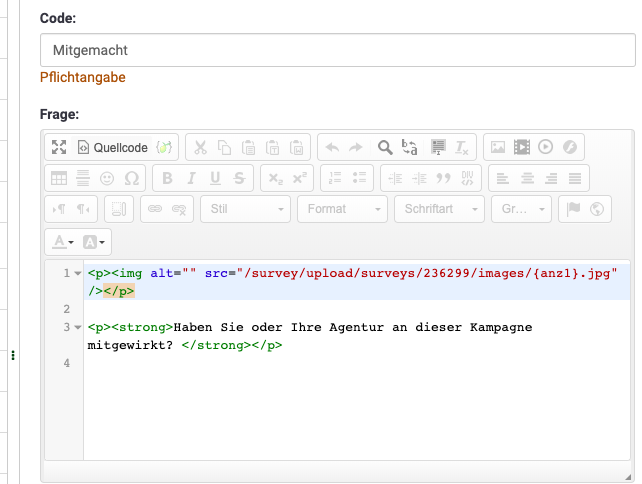The height and width of the screenshot is (484, 642).
Task: Open the background color picker
Action: [95, 241]
